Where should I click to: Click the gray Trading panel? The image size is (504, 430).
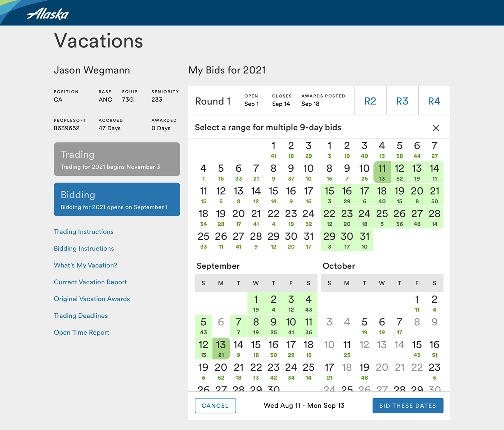click(x=117, y=159)
